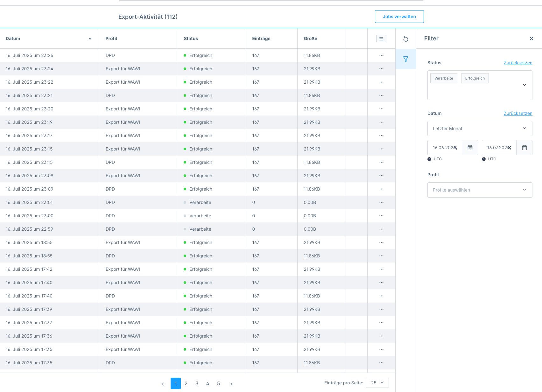This screenshot has width=542, height=392.
Task: Expand the Status filter dropdown
Action: tap(524, 85)
